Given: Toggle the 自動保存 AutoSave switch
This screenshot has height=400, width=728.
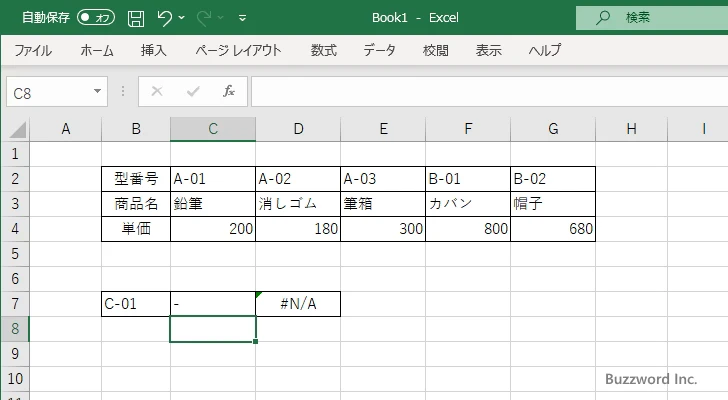Looking at the screenshot, I should (96, 18).
